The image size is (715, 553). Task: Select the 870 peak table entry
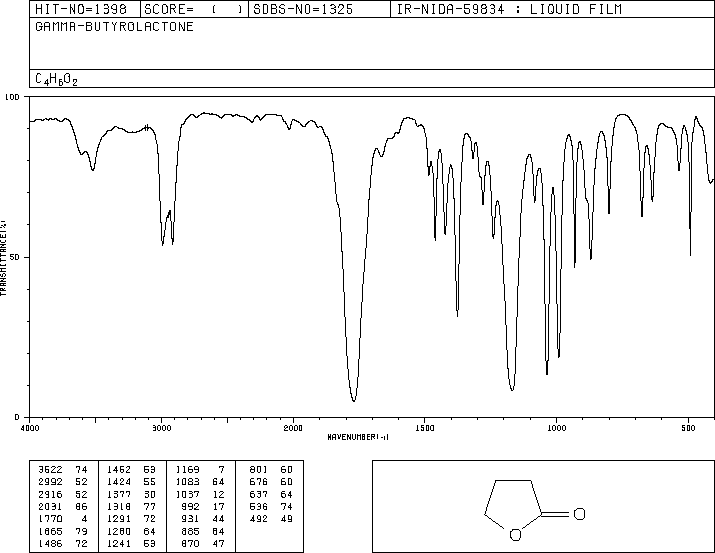[x=203, y=543]
